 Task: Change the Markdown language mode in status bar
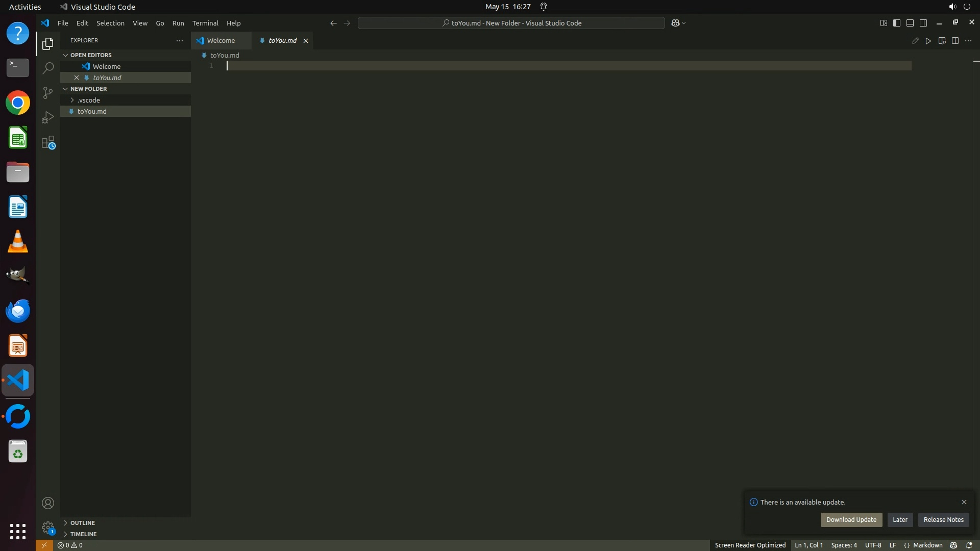click(x=927, y=545)
